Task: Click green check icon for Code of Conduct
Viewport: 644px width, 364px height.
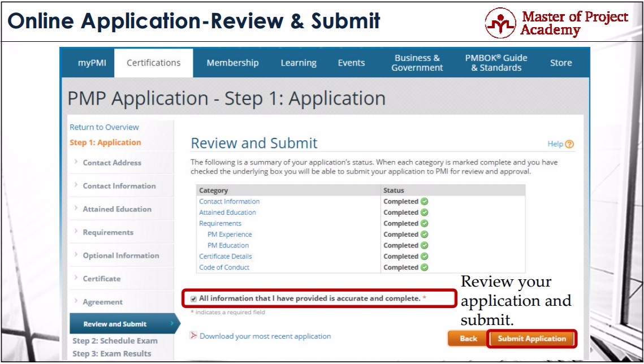Action: 424,267
